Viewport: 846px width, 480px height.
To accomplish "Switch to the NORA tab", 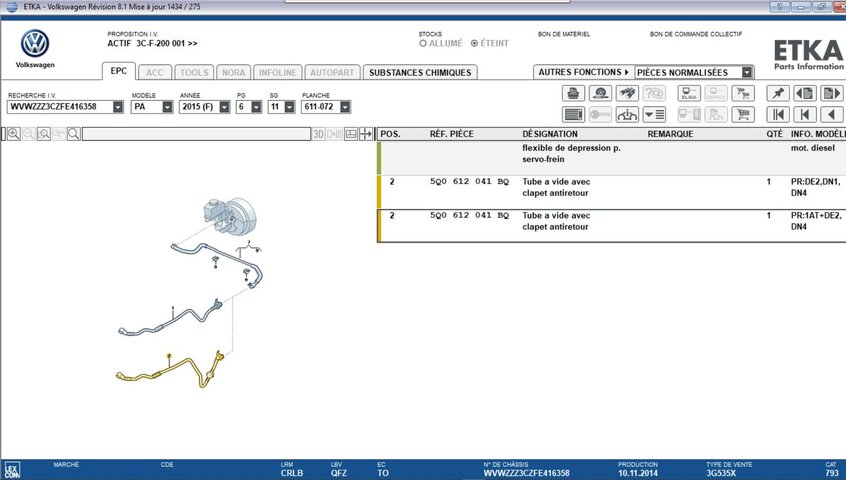I will tap(234, 73).
